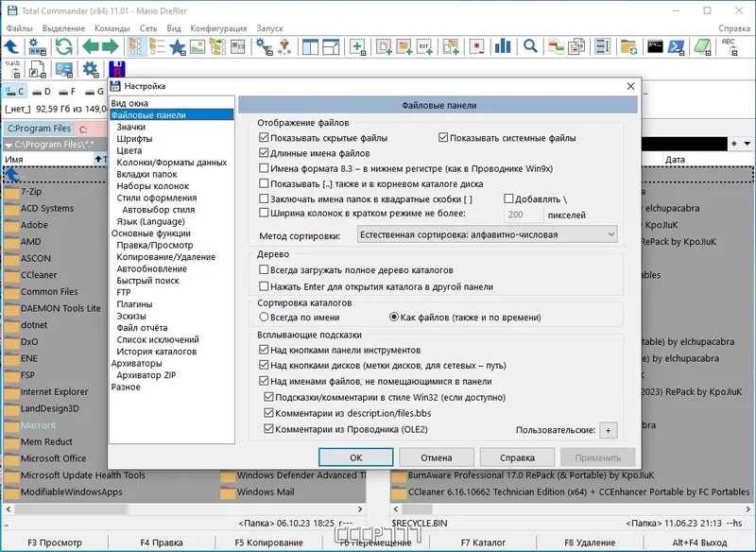This screenshot has width=756, height=552.
Task: Click F8 Удаление button at bottom
Action: (x=590, y=543)
